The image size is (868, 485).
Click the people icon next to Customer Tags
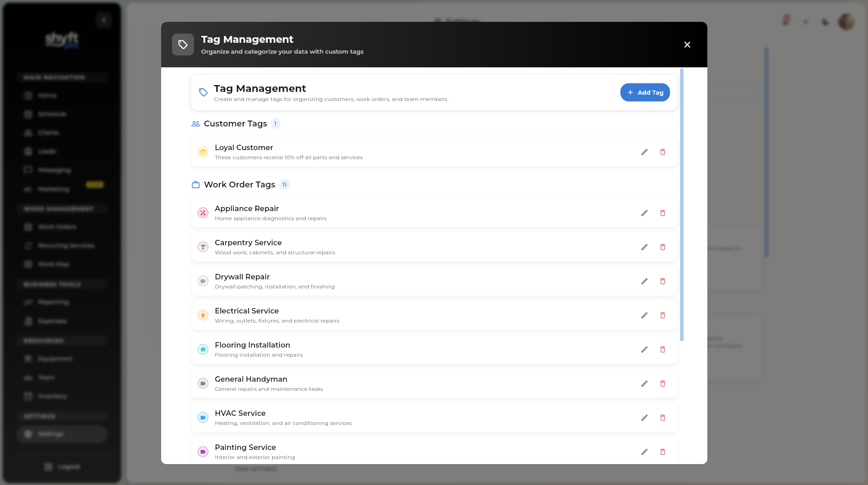[x=195, y=123]
